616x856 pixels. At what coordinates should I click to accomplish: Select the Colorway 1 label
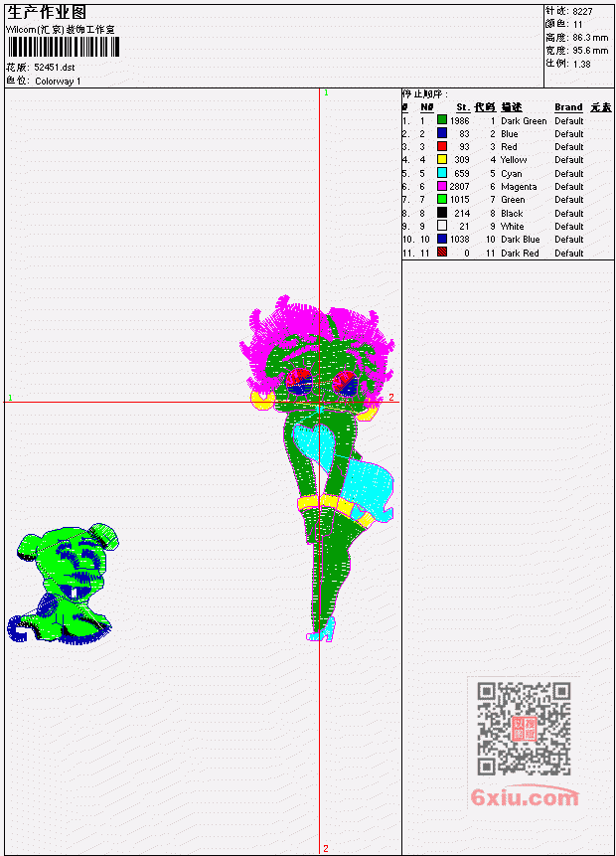tap(58, 81)
